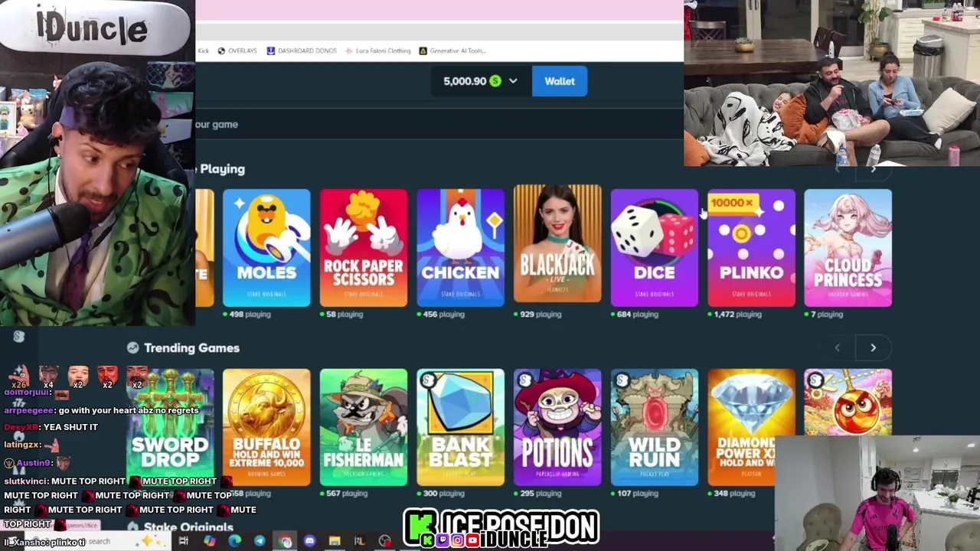Open Buffalo Hold and Win game
This screenshot has width=980, height=551.
(266, 427)
